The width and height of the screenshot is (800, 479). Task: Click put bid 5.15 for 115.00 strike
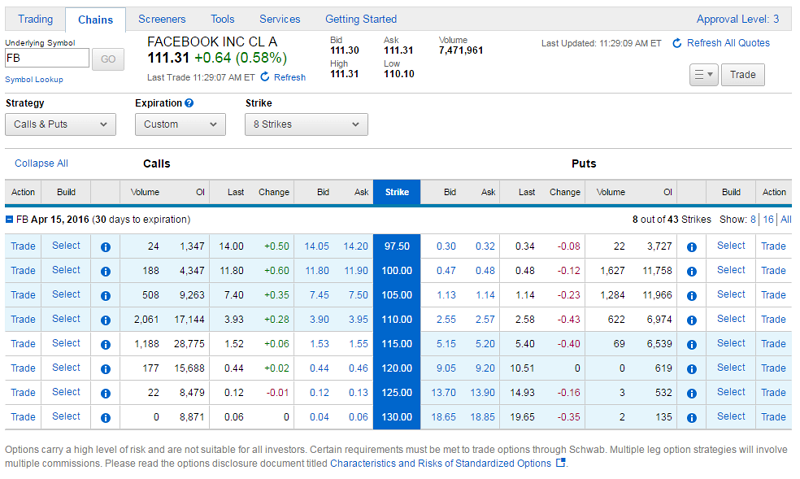(446, 344)
